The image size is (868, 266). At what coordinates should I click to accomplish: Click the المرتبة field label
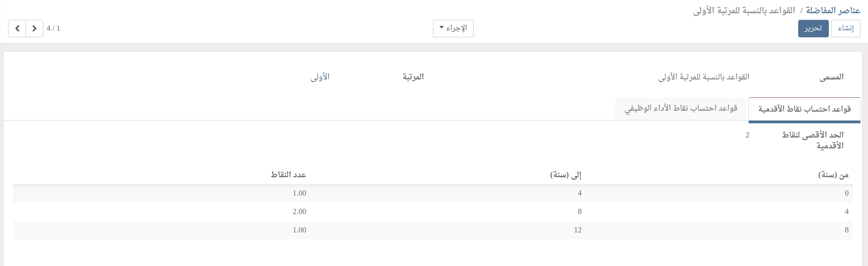[x=413, y=77]
